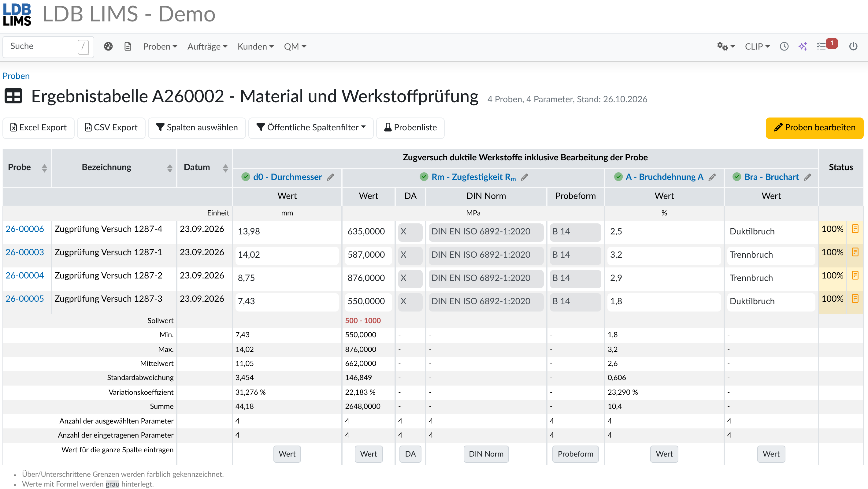Open the settings gears dropdown
The image size is (868, 489).
click(726, 47)
